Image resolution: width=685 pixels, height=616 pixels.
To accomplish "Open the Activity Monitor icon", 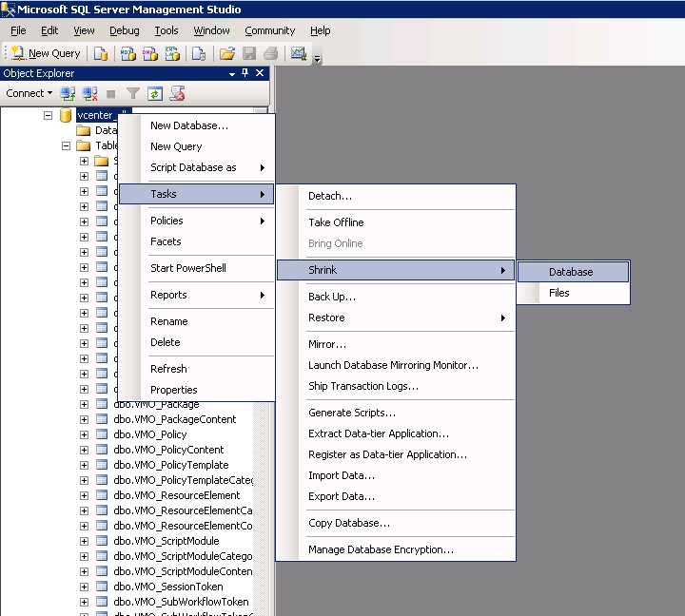I will coord(299,53).
